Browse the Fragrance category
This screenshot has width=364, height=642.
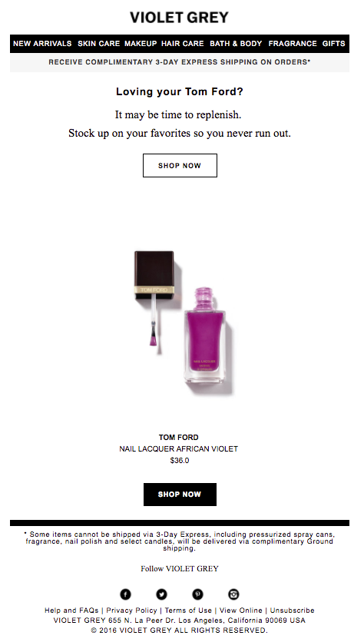coord(293,44)
